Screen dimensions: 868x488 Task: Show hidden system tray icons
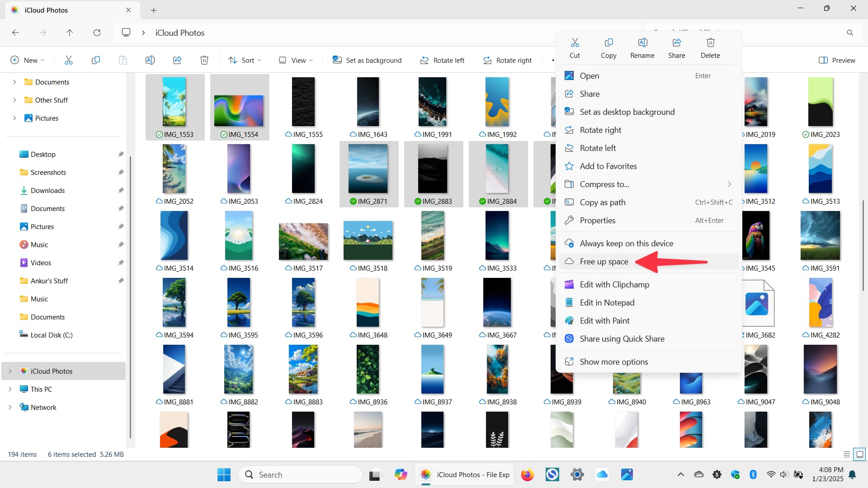[680, 474]
